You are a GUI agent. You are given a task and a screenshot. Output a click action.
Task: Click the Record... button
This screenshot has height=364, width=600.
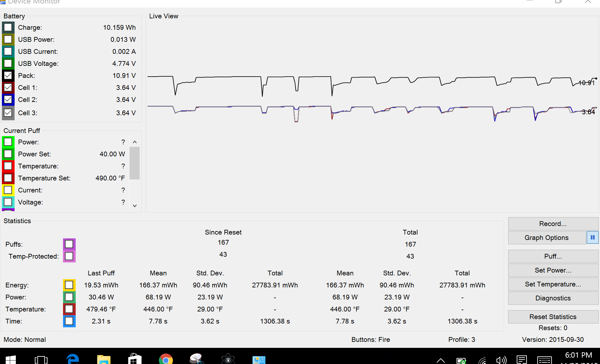coord(553,224)
